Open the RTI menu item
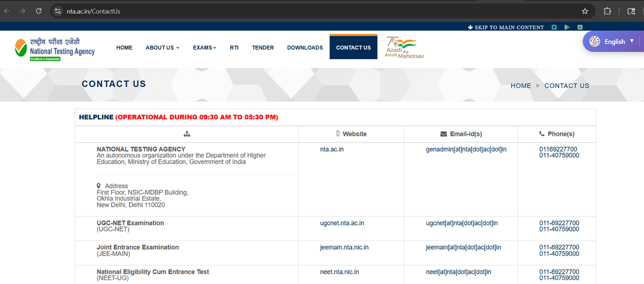 [234, 48]
